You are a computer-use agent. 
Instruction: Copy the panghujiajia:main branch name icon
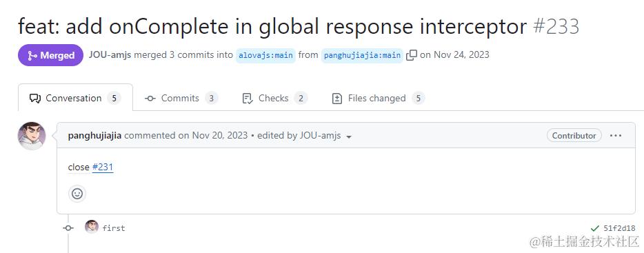click(x=412, y=55)
